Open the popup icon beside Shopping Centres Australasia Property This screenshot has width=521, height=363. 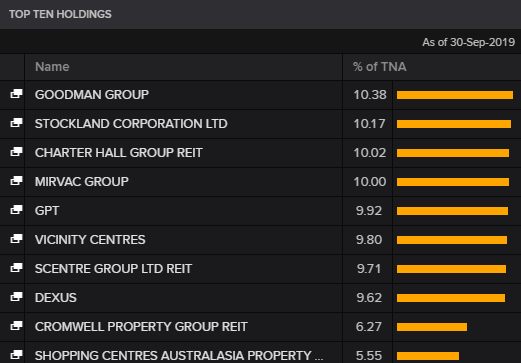coord(16,355)
